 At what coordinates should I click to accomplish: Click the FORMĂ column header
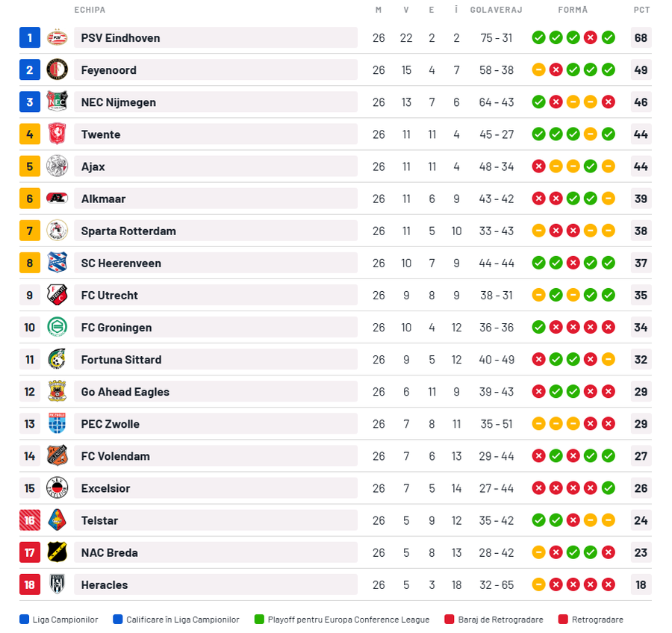click(573, 10)
